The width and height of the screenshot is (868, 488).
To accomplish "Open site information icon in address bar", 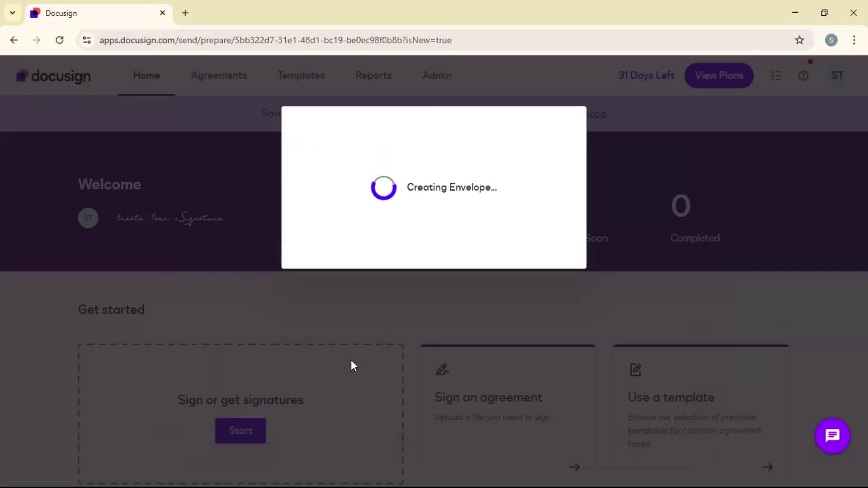I will [87, 40].
